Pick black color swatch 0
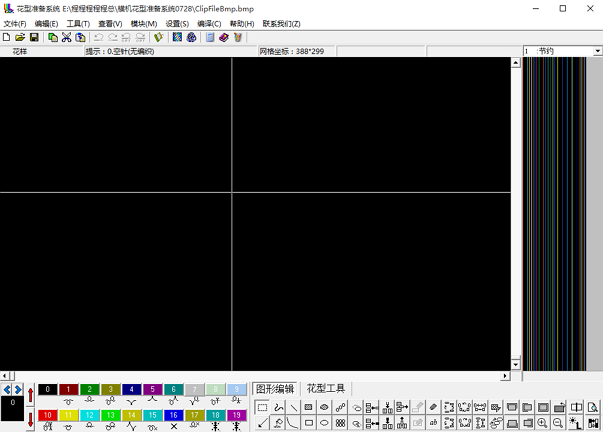The width and height of the screenshot is (603, 432). tap(48, 389)
